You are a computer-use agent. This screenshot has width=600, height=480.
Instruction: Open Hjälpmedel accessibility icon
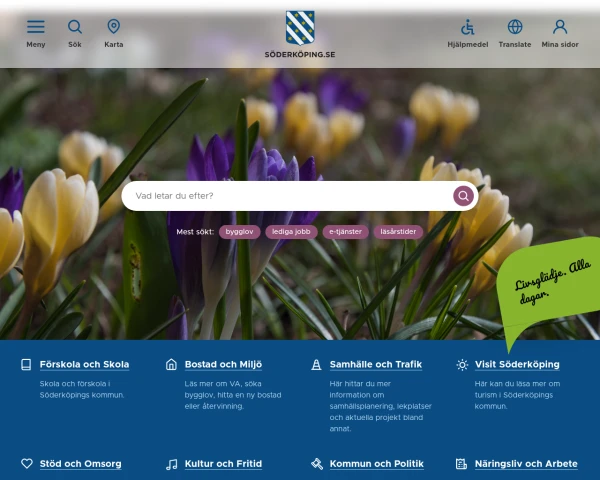(468, 27)
